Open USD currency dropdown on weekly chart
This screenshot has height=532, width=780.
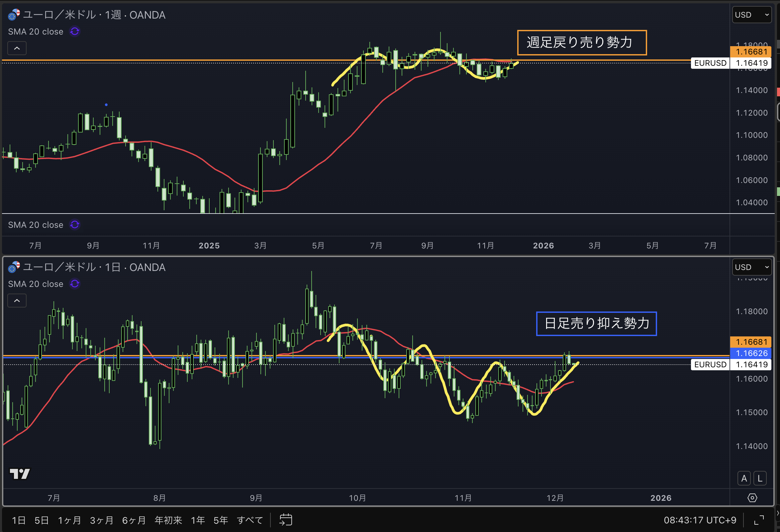pos(751,15)
